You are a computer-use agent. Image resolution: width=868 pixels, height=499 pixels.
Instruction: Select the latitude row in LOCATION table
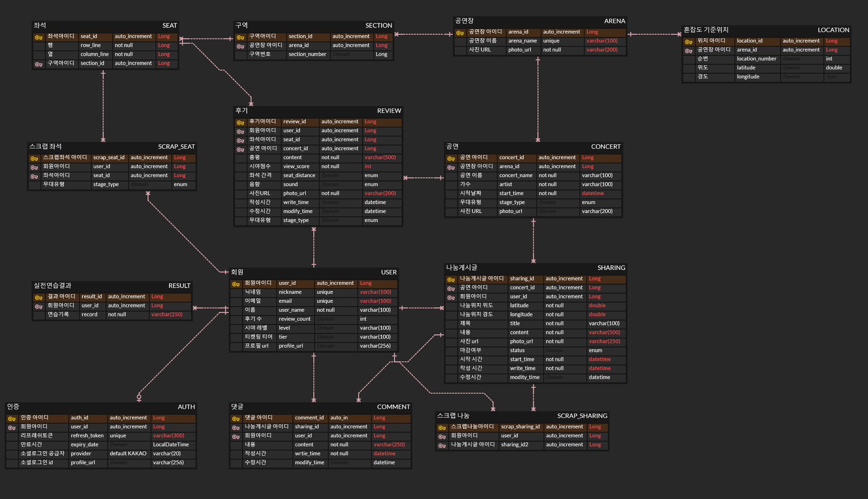pyautogui.click(x=745, y=68)
